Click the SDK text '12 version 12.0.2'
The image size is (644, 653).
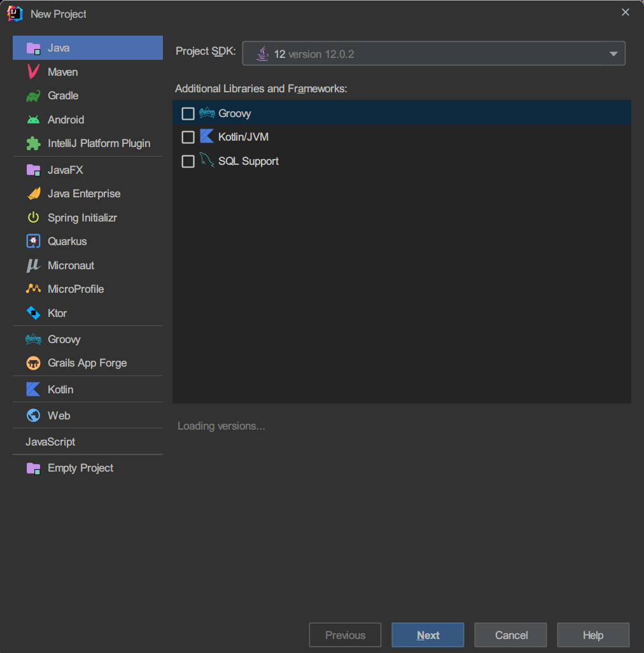314,54
